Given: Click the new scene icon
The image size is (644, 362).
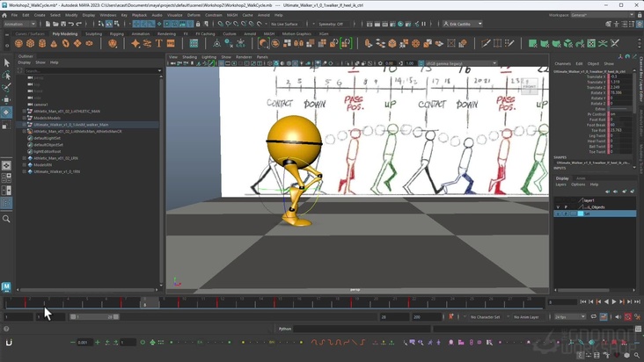Looking at the screenshot, I should [48, 24].
